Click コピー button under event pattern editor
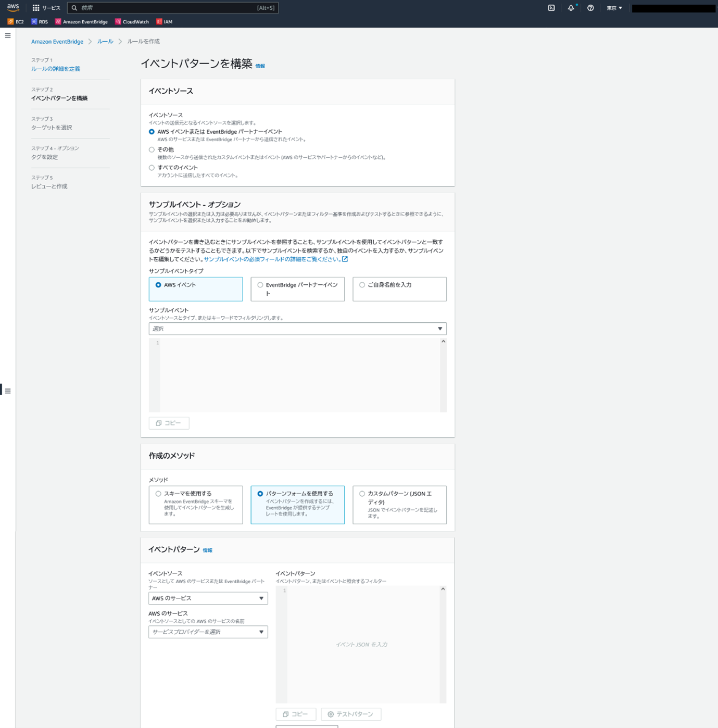718x728 pixels. (296, 714)
